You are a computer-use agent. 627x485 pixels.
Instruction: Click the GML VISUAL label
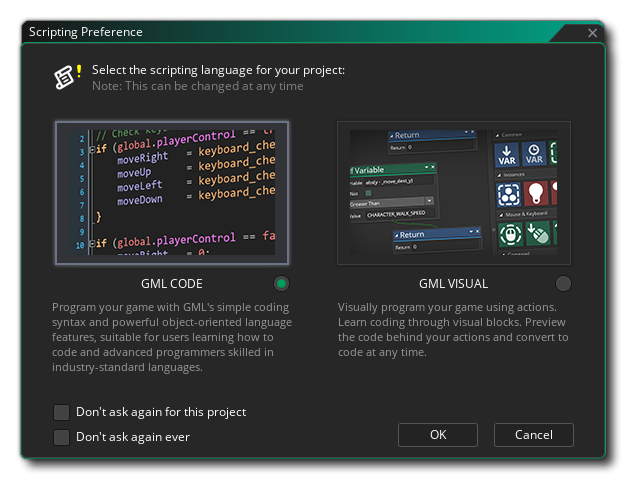pos(453,284)
